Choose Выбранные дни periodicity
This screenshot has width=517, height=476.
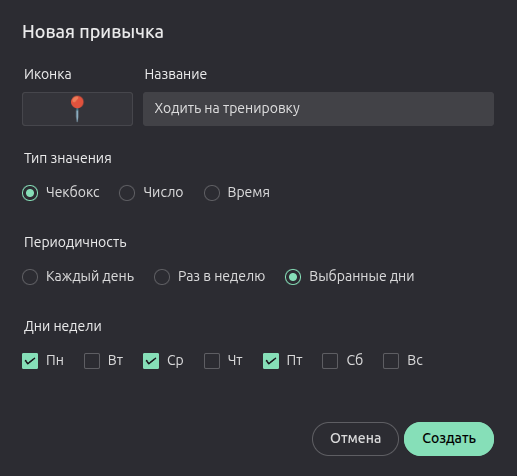293,277
